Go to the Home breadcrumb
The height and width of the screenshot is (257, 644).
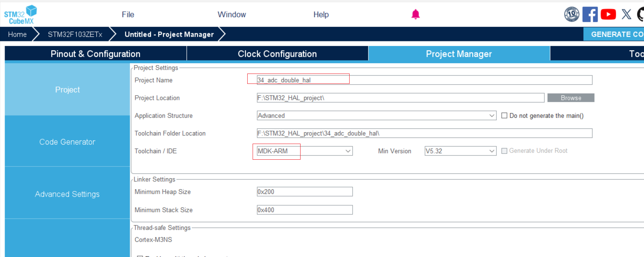pos(17,34)
